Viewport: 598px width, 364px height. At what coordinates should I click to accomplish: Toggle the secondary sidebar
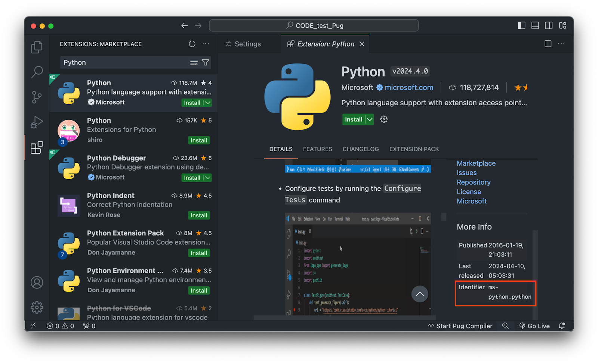pos(549,25)
